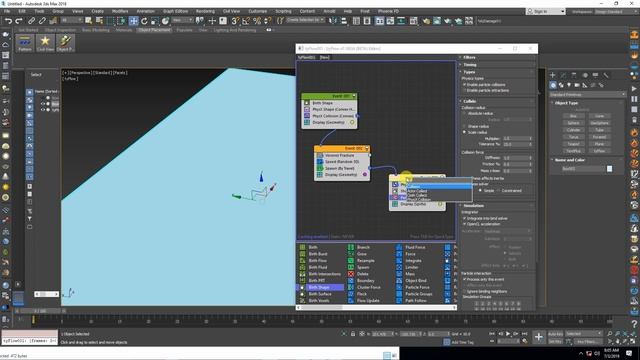Click the Angle Snap toggle icon
This screenshot has height=360, width=640.
tap(246, 21)
